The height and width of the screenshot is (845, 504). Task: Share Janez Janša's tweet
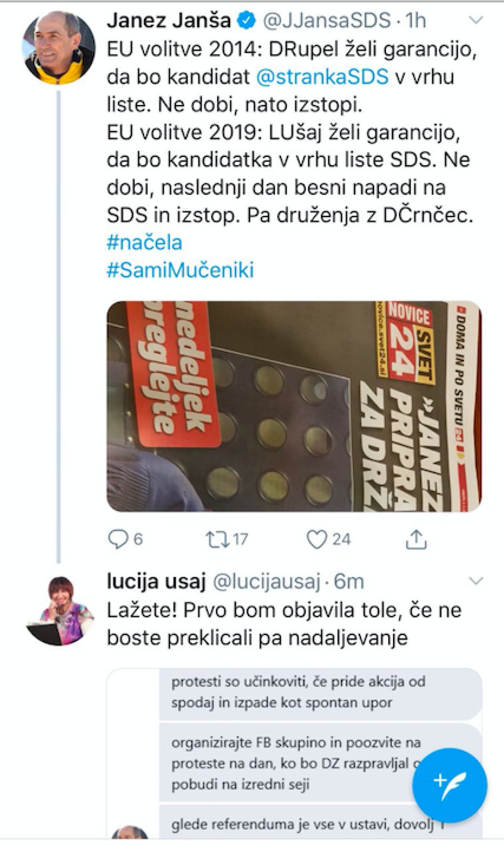pos(416,539)
